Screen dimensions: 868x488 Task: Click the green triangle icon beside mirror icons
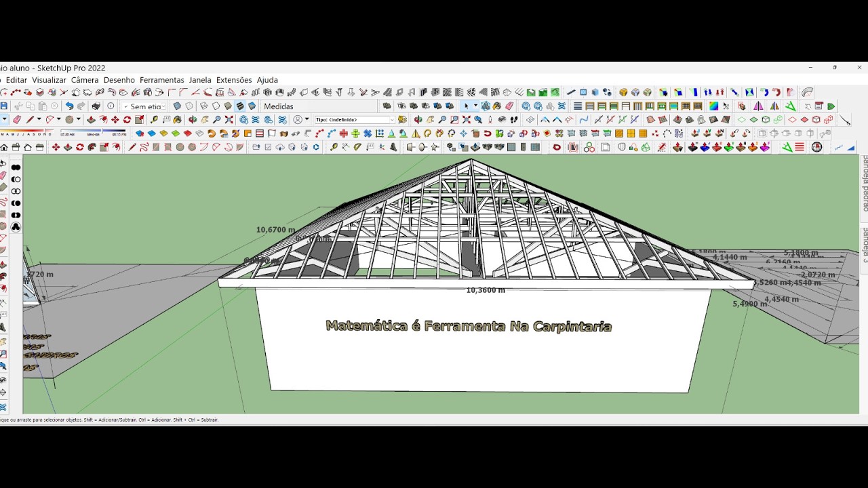791,106
